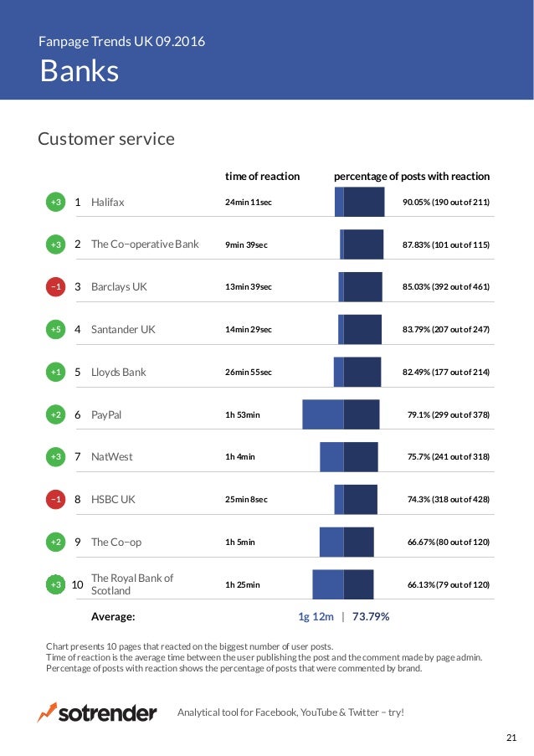The width and height of the screenshot is (534, 756).
Task: Click percentage of posts with reaction header
Action: tap(412, 177)
